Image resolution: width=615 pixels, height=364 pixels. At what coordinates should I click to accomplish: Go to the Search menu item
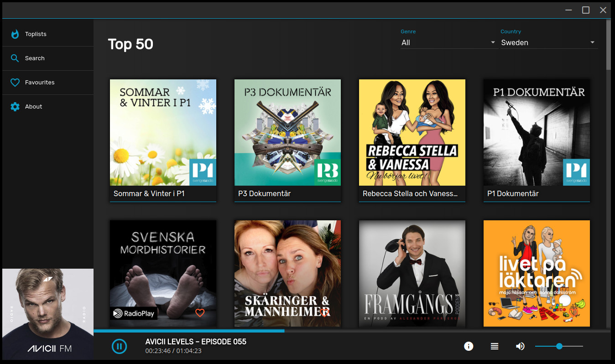point(48,58)
